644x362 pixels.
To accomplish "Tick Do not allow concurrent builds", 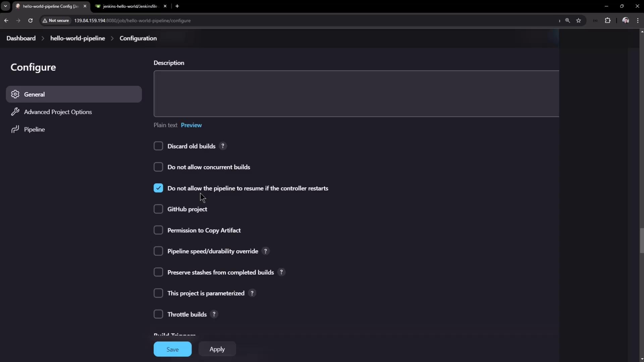I will 158,167.
